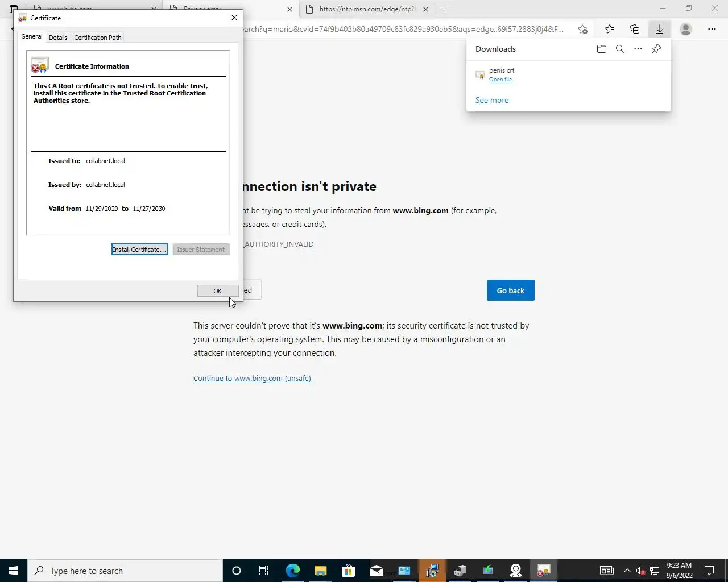Open the Mail app from taskbar

tap(376, 571)
